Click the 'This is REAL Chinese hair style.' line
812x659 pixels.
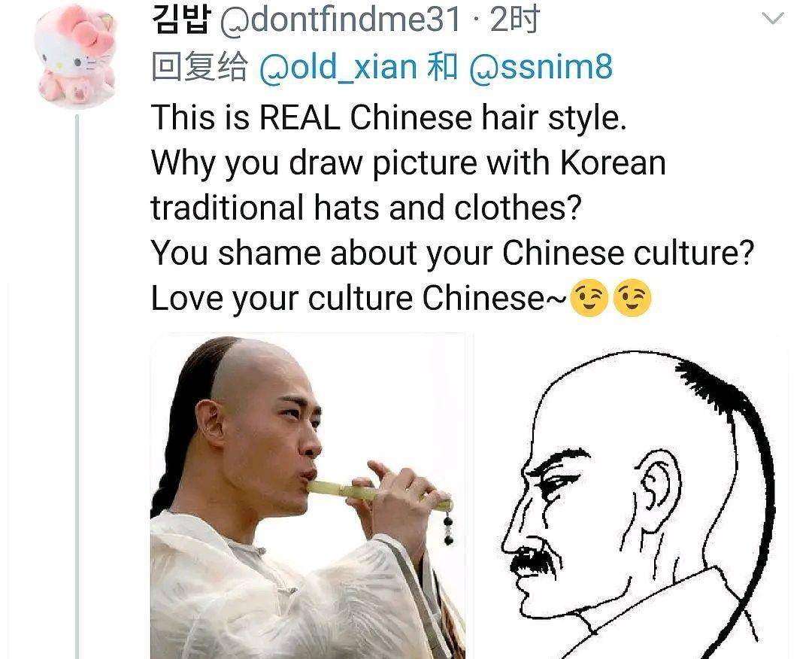[x=389, y=117]
